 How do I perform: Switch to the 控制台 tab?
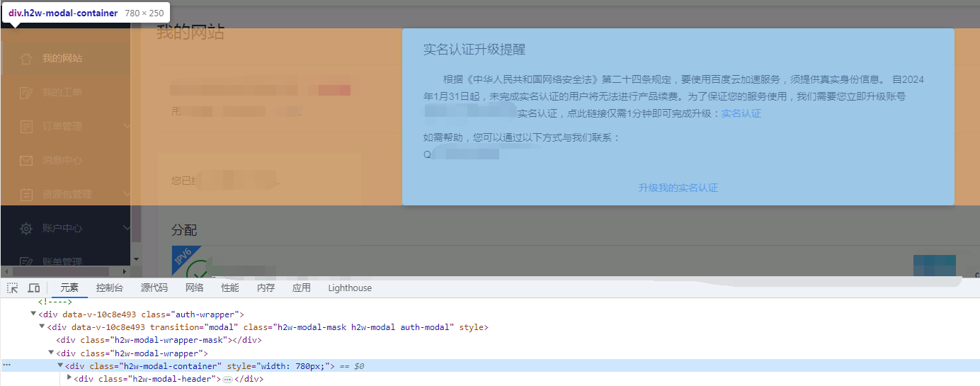109,288
